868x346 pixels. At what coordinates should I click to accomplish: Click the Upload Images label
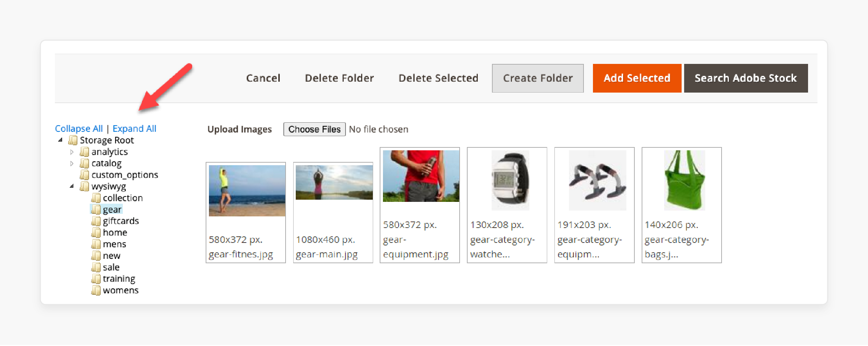[239, 129]
